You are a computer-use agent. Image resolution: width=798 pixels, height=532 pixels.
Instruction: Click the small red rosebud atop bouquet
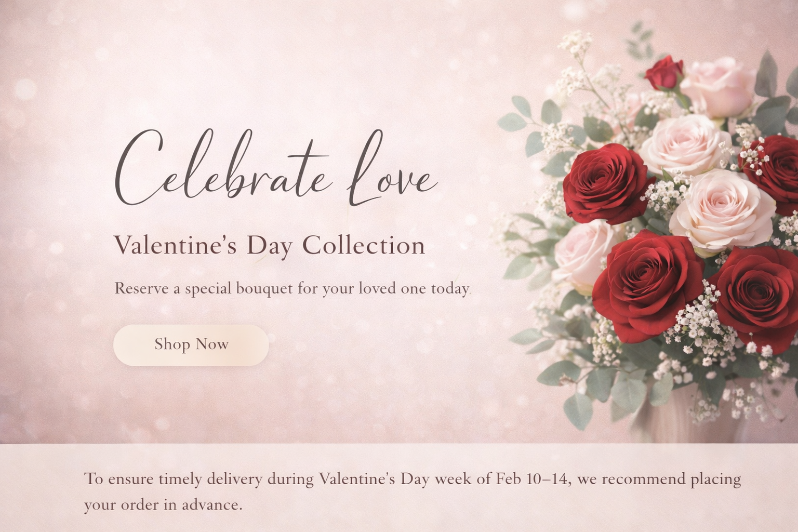(664, 73)
